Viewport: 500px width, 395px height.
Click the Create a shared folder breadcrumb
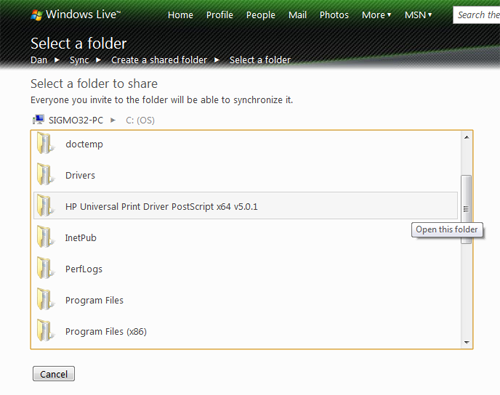click(159, 60)
